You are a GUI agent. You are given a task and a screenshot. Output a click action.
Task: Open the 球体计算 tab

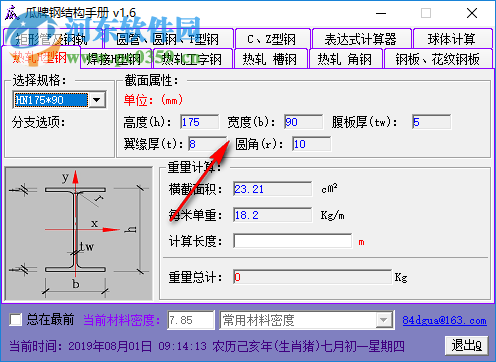click(453, 39)
